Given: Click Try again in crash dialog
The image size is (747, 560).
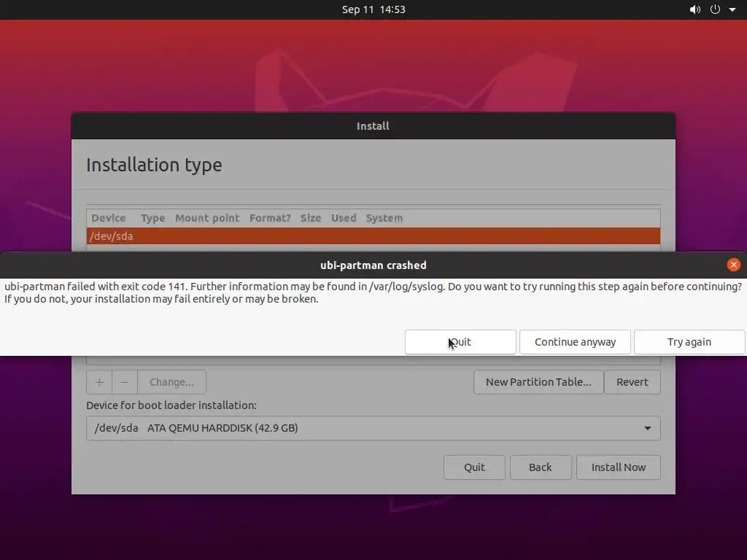Looking at the screenshot, I should [689, 342].
